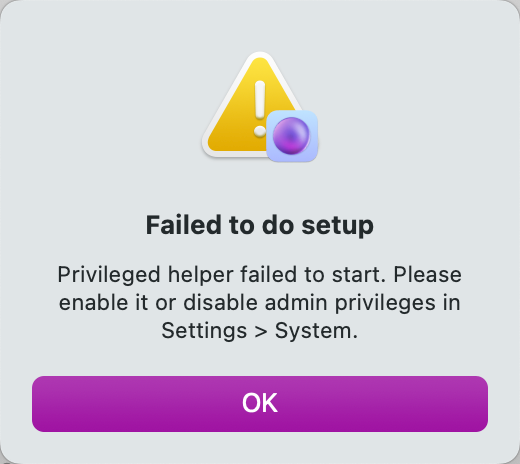The height and width of the screenshot is (464, 520).
Task: Click the "Privileged helper failed to start" text
Action: (x=221, y=275)
